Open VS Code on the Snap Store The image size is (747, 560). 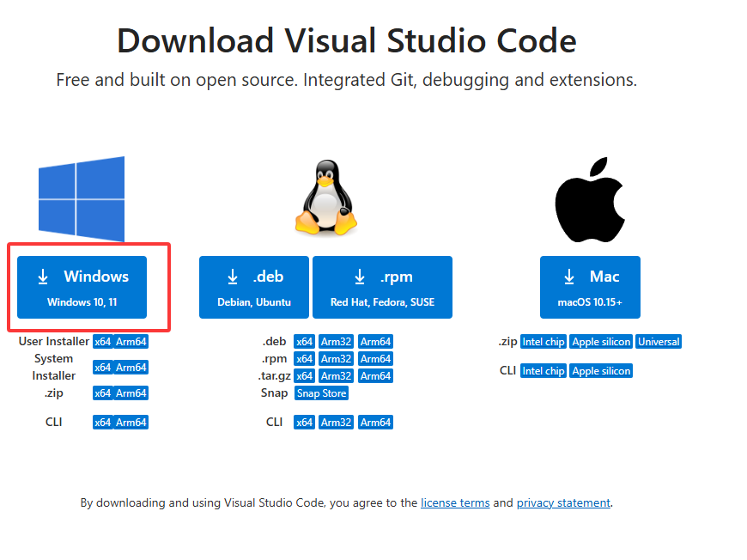click(321, 393)
